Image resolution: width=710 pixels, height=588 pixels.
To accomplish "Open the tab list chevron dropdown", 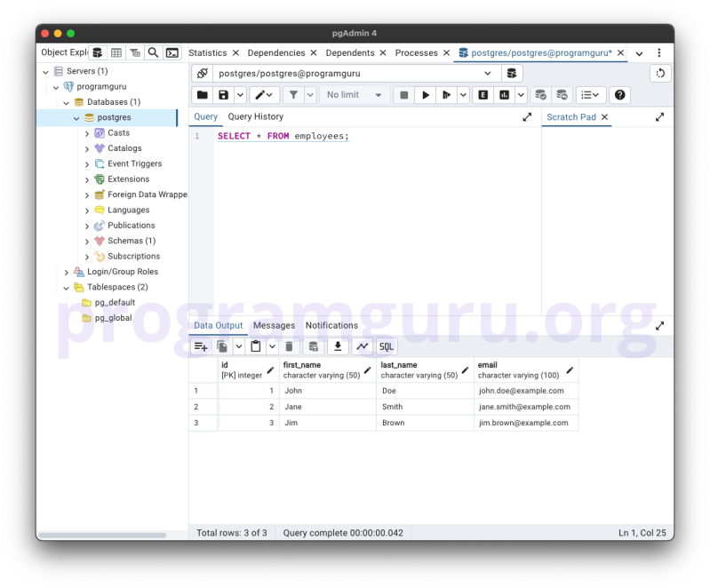I will [x=639, y=53].
